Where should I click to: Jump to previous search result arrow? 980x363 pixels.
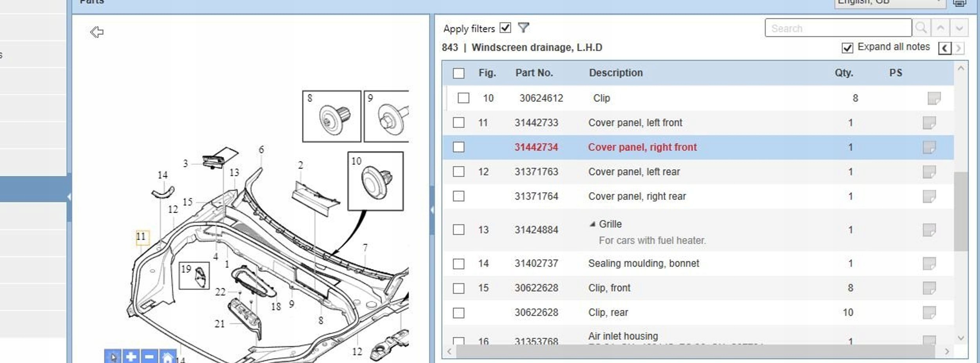tap(940, 28)
